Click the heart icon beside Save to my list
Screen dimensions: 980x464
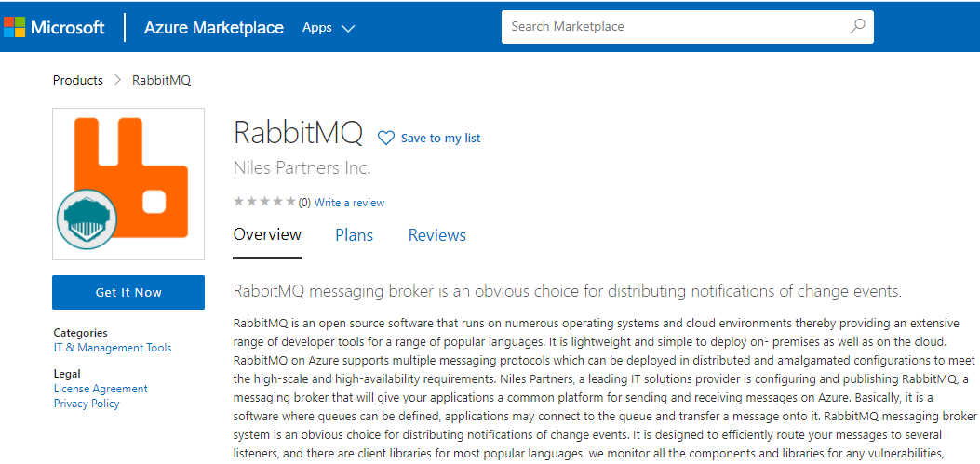[x=385, y=139]
